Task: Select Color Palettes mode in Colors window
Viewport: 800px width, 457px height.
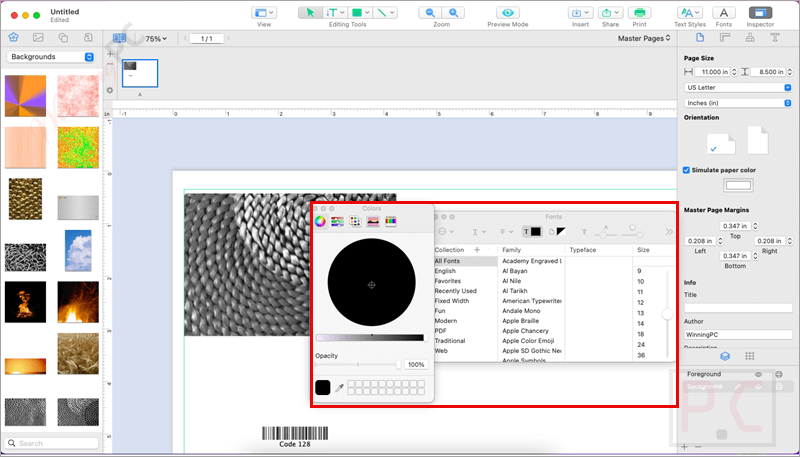Action: [355, 221]
